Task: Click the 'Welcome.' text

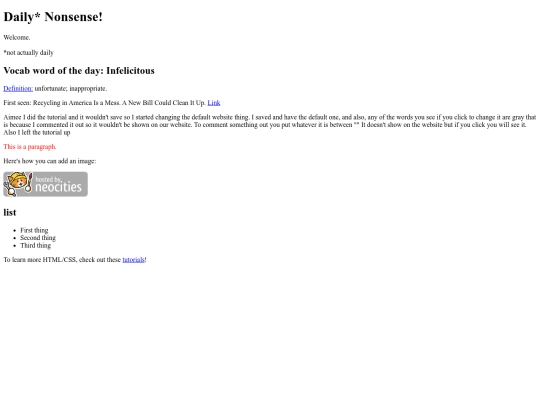Action: (x=17, y=38)
